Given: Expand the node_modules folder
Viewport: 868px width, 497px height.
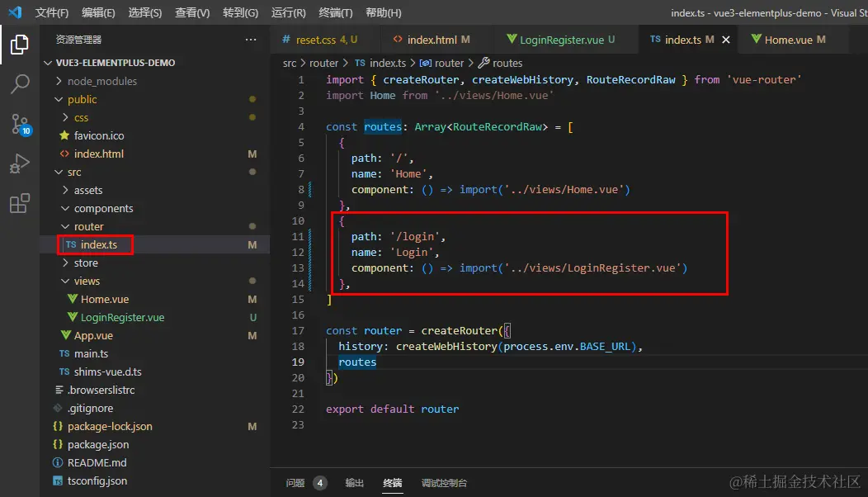Looking at the screenshot, I should tap(59, 81).
